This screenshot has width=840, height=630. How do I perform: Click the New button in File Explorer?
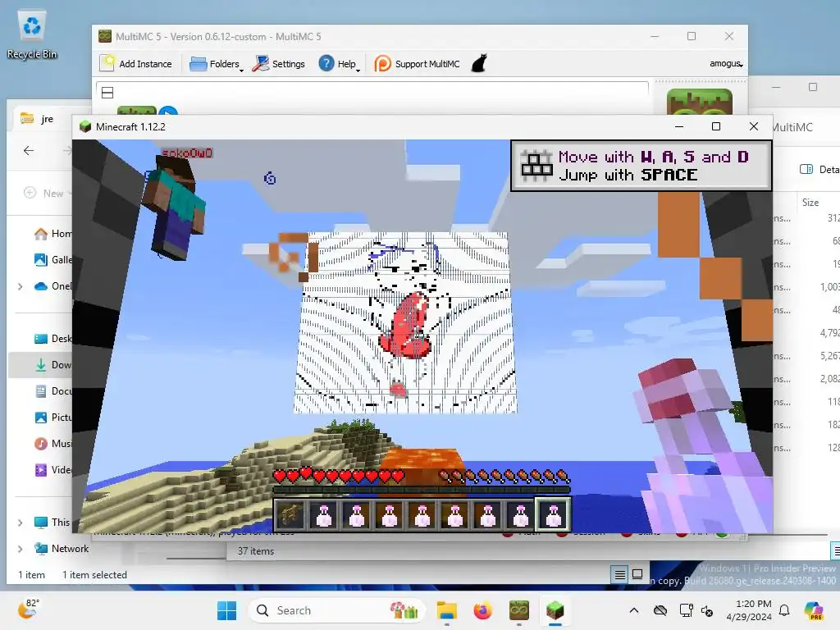pos(47,193)
